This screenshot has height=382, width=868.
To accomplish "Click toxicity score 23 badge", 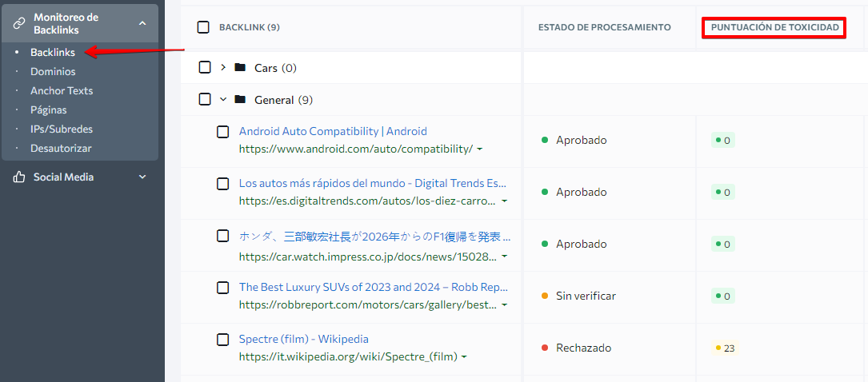I will [x=725, y=348].
